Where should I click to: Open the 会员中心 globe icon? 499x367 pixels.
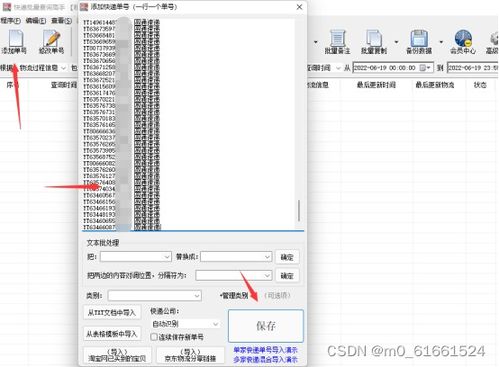(463, 41)
